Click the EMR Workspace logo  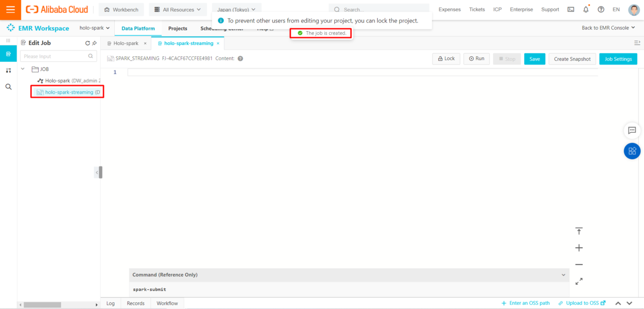[x=38, y=28]
